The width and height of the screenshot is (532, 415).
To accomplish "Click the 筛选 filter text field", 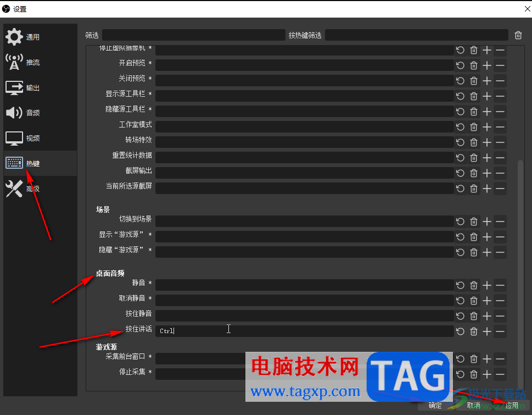I will click(x=193, y=35).
